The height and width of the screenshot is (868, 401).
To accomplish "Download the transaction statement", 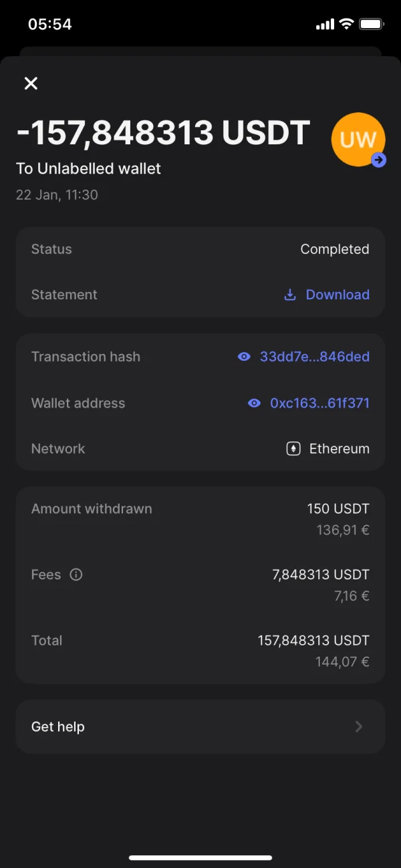I will click(x=337, y=295).
